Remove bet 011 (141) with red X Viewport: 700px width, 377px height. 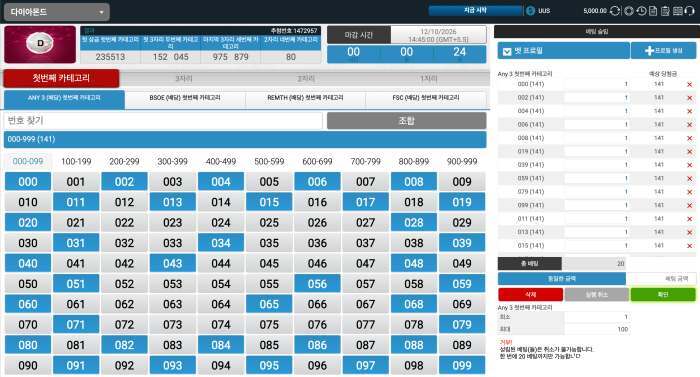pos(689,219)
